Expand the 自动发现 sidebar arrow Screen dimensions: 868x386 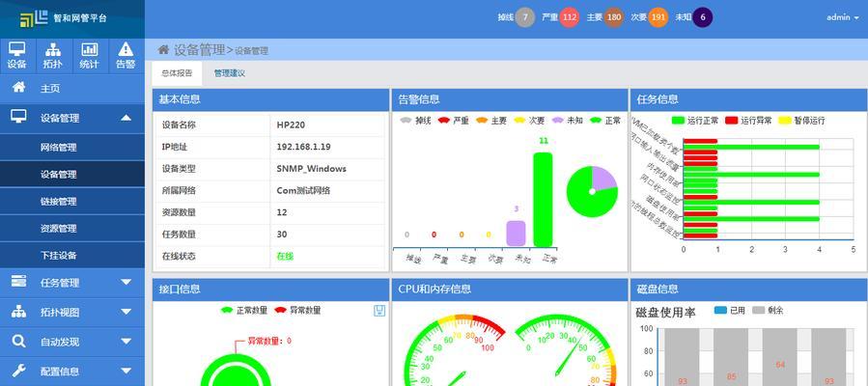click(x=126, y=342)
